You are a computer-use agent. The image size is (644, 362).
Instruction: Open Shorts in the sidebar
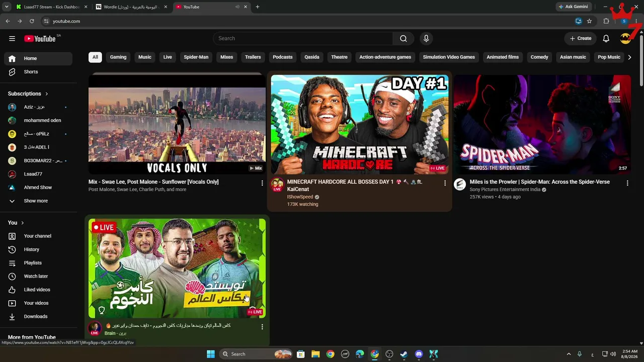(38, 72)
